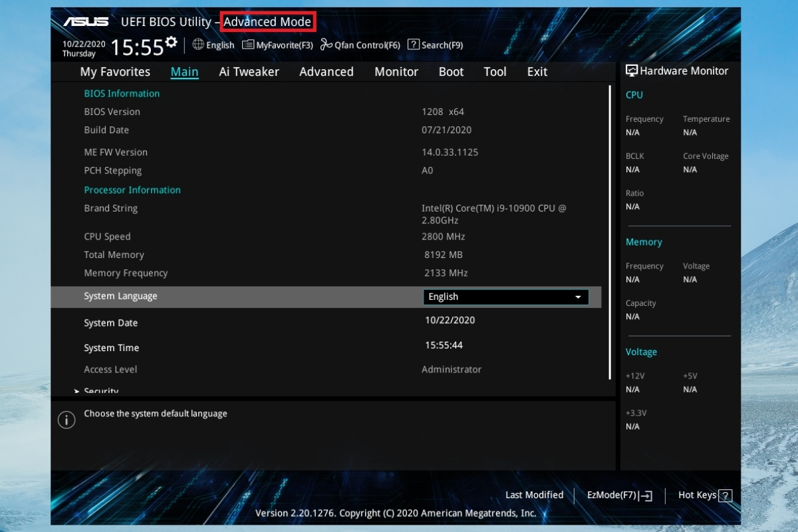This screenshot has width=798, height=532.
Task: Click the System Time value 15:55:44
Action: click(x=444, y=345)
